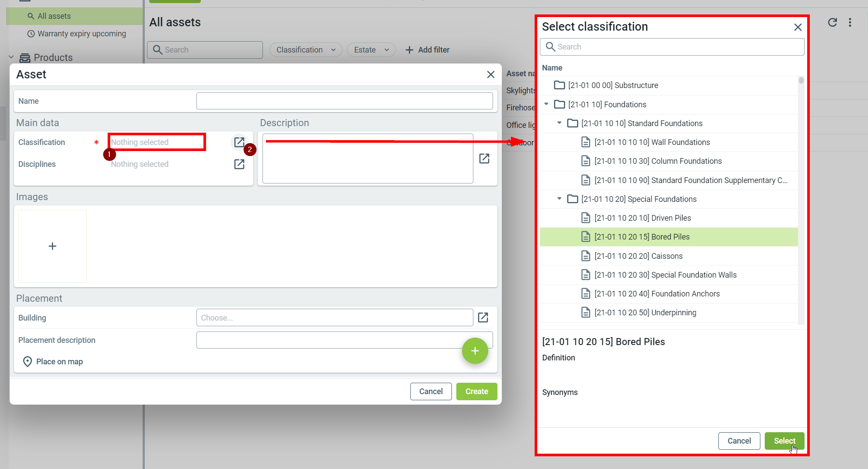Image resolution: width=868 pixels, height=469 pixels.
Task: Add an image using the plus tile
Action: 52,246
